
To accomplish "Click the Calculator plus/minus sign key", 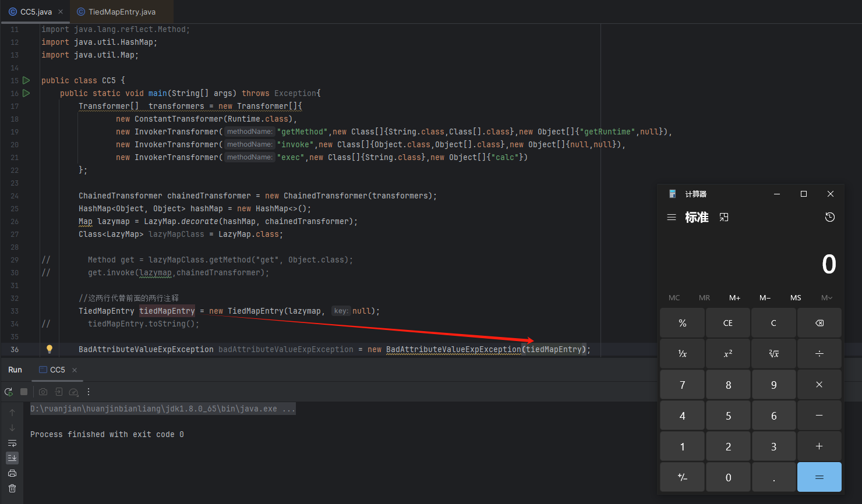I will coord(683,477).
